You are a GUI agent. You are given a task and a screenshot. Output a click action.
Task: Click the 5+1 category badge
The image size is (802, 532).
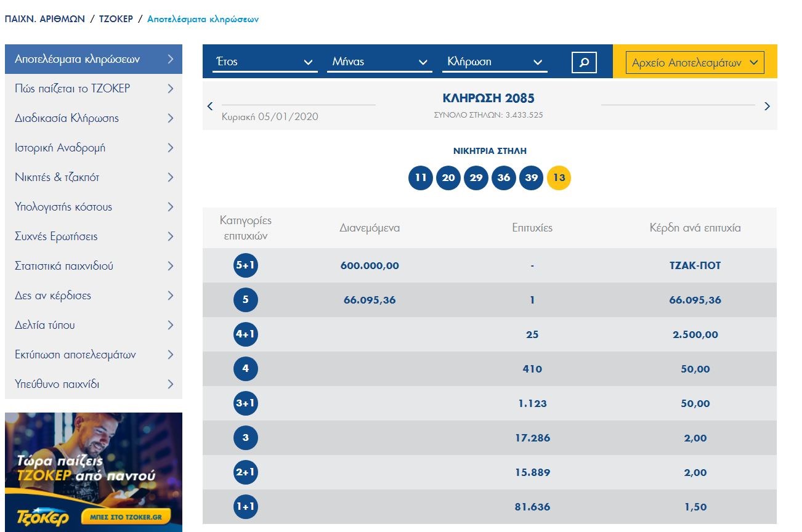[x=246, y=265]
